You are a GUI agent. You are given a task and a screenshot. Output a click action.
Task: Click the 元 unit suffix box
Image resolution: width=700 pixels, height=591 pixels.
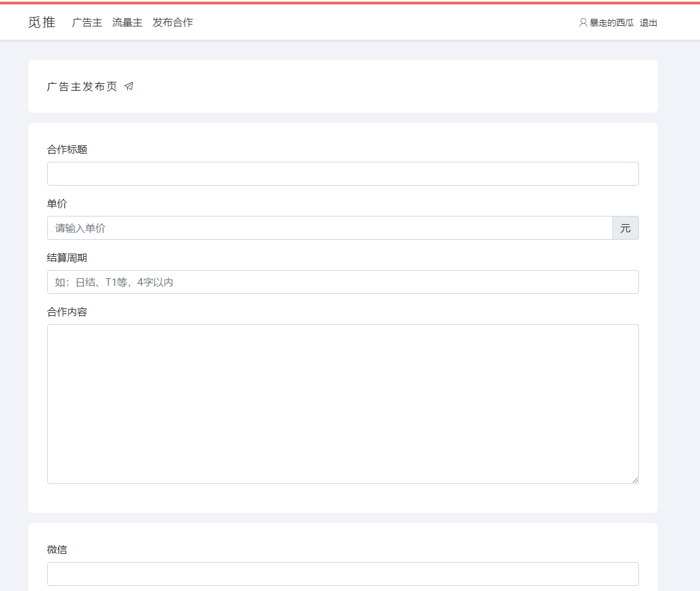click(625, 228)
